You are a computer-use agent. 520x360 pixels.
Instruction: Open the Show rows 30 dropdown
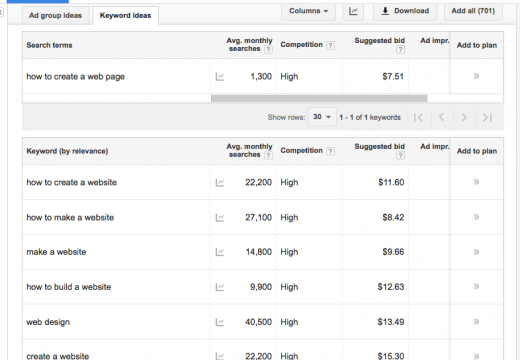tap(322, 117)
